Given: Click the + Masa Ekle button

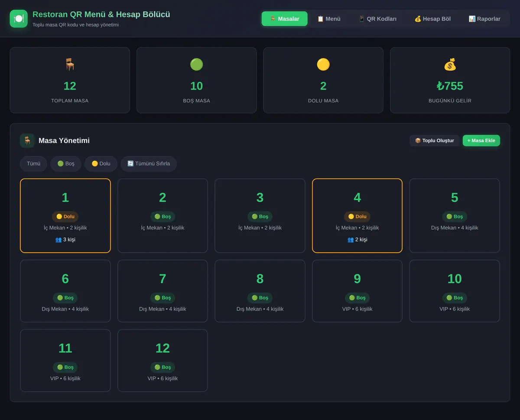Looking at the screenshot, I should click(x=481, y=140).
